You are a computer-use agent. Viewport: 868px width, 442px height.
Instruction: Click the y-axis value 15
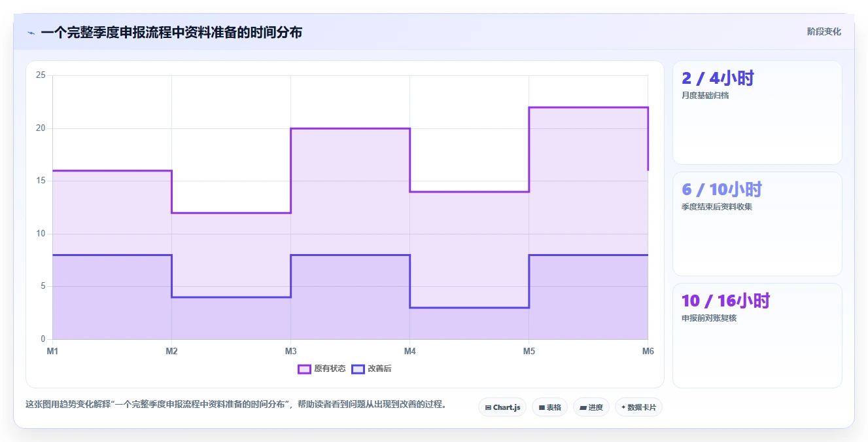41,181
